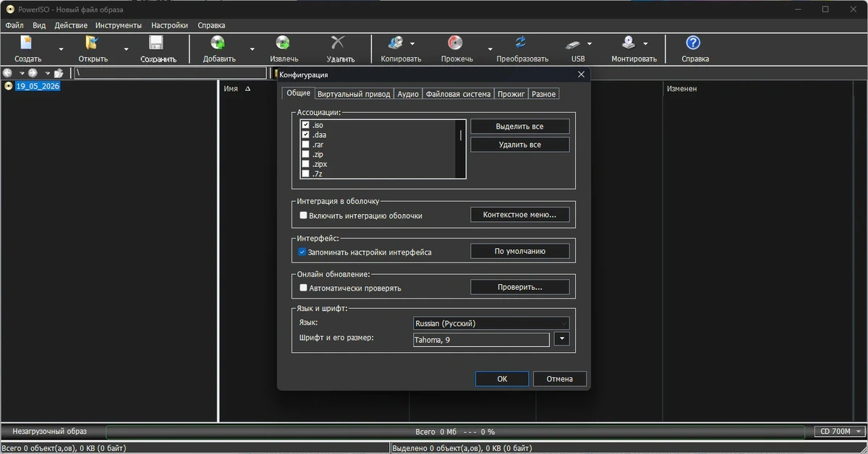Open the CD 700M media size dropdown

[840, 432]
